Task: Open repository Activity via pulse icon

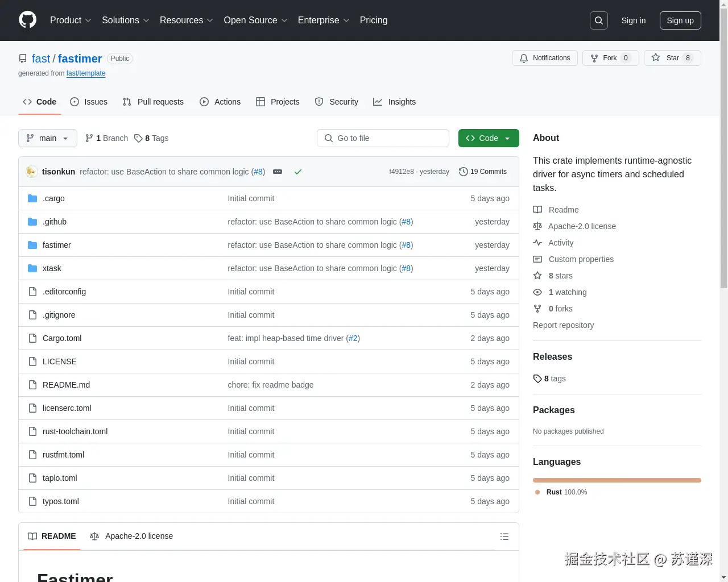Action: click(537, 242)
